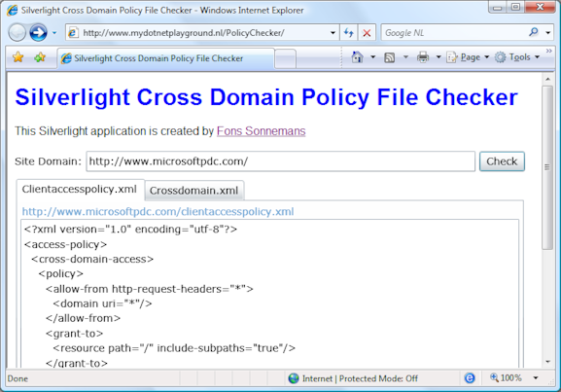Image resolution: width=561 pixels, height=392 pixels.
Task: Open the Page menu
Action: pyautogui.click(x=468, y=57)
